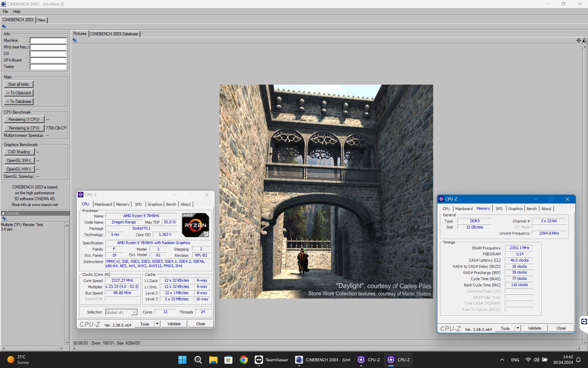Open the File menu

point(5,11)
